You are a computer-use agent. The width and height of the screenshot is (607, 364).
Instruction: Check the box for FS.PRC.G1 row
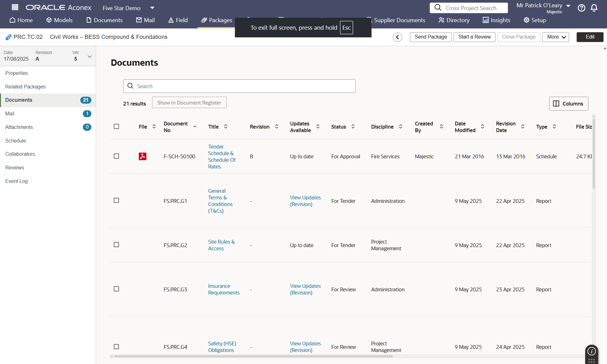(116, 201)
